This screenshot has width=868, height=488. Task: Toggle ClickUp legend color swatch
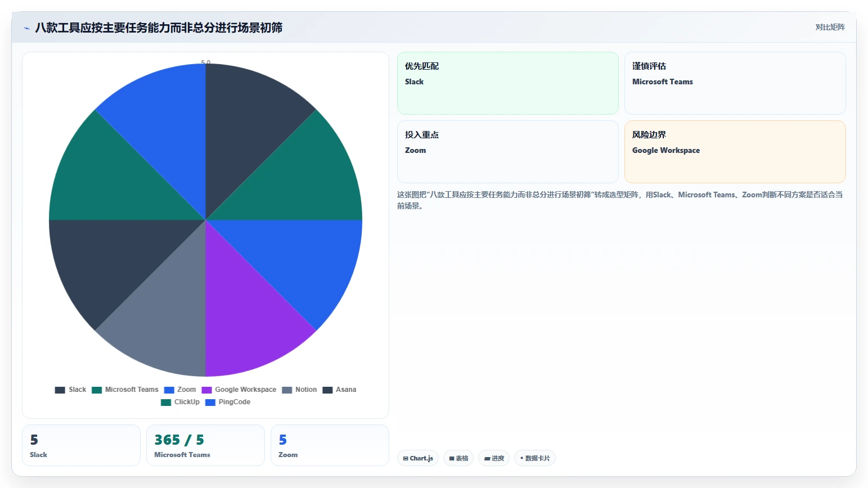[x=166, y=402]
